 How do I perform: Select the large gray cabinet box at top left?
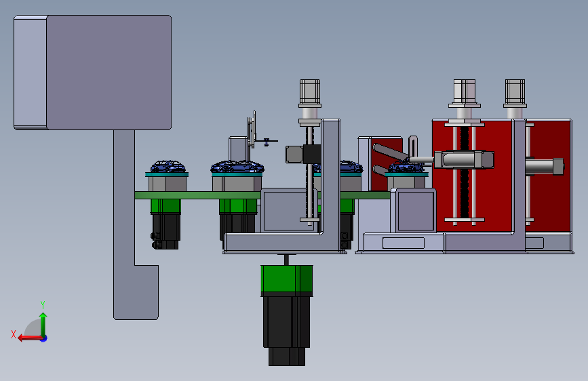click(x=93, y=73)
